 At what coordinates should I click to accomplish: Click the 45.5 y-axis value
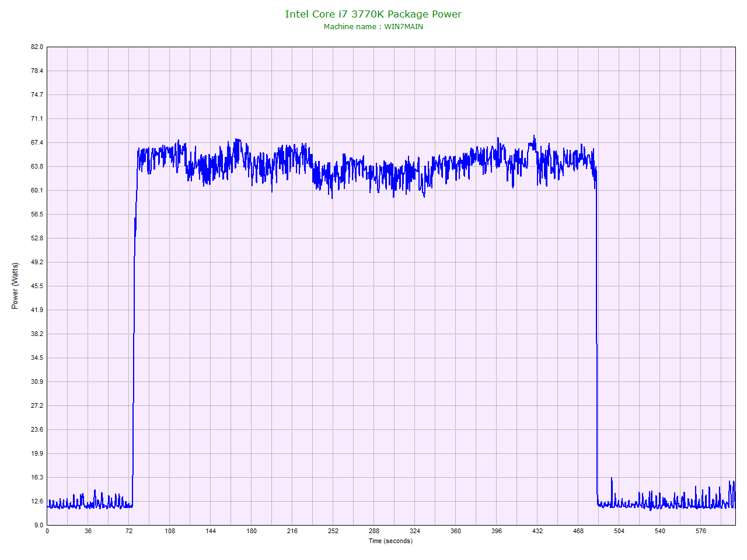coord(37,286)
